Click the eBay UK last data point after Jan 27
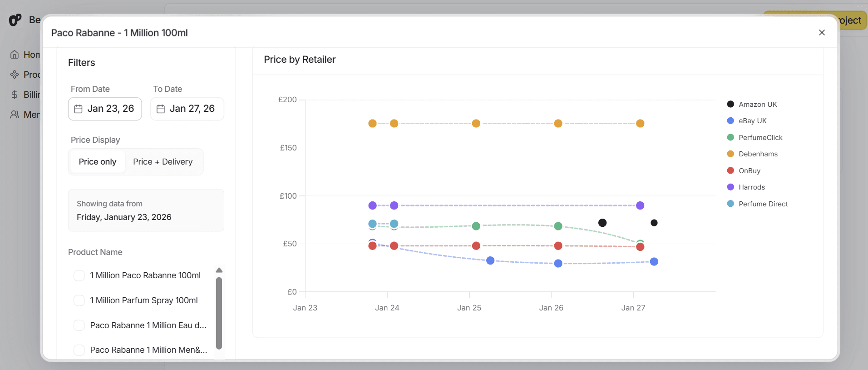868x370 pixels. 654,262
